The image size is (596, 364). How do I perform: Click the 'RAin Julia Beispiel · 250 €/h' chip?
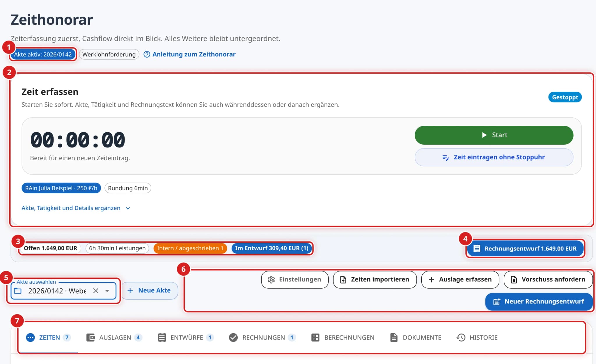click(x=61, y=188)
